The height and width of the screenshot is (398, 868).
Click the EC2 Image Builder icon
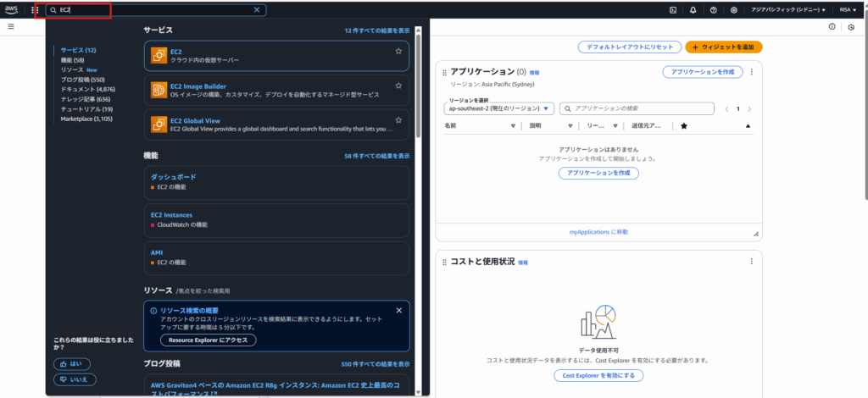click(159, 90)
